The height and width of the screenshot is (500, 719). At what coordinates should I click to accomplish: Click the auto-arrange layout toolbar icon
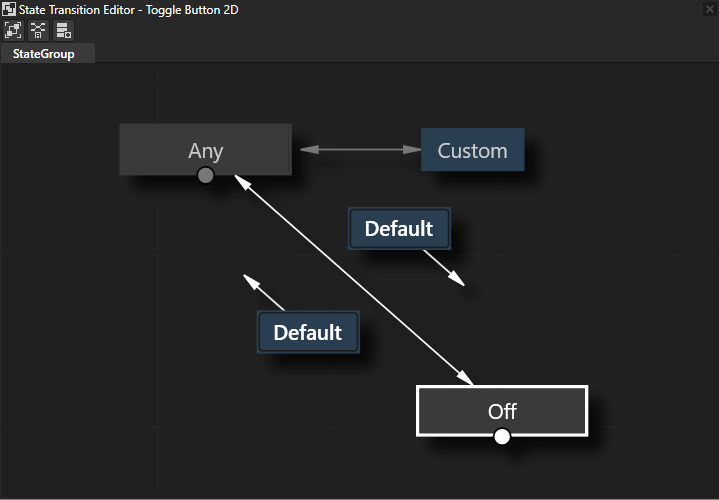pos(38,30)
